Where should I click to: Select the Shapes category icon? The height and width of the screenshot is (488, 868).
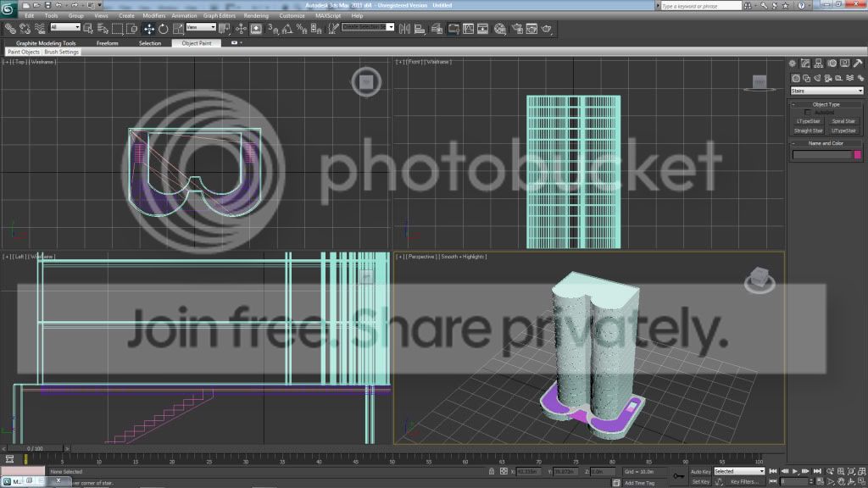pos(807,79)
